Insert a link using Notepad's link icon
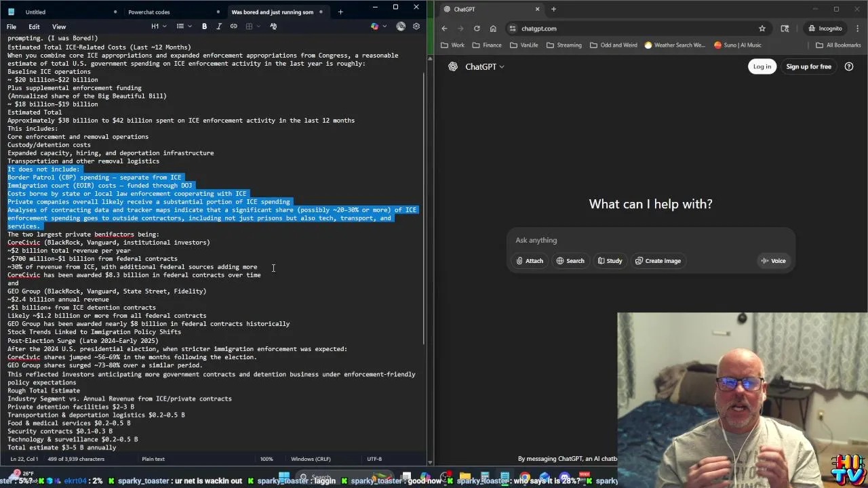The width and height of the screenshot is (868, 488). click(x=233, y=26)
